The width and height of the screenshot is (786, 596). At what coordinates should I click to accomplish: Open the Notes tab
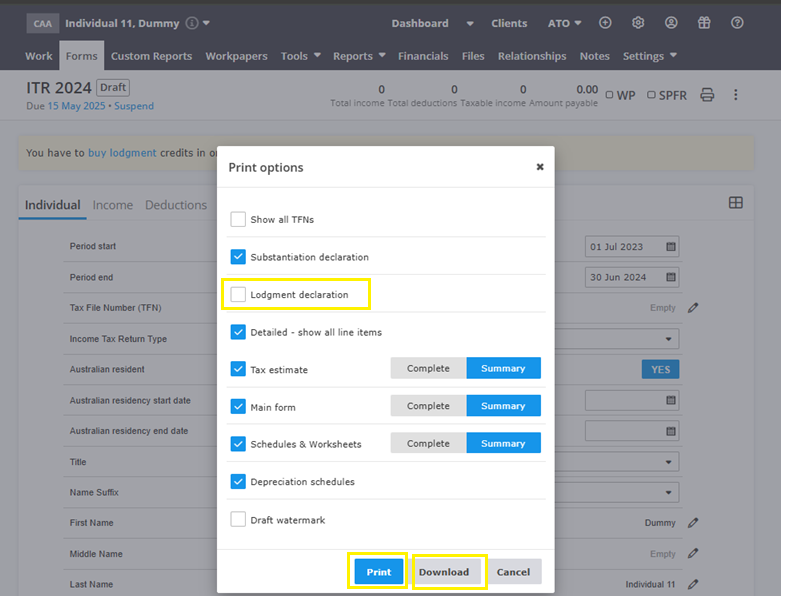point(595,56)
